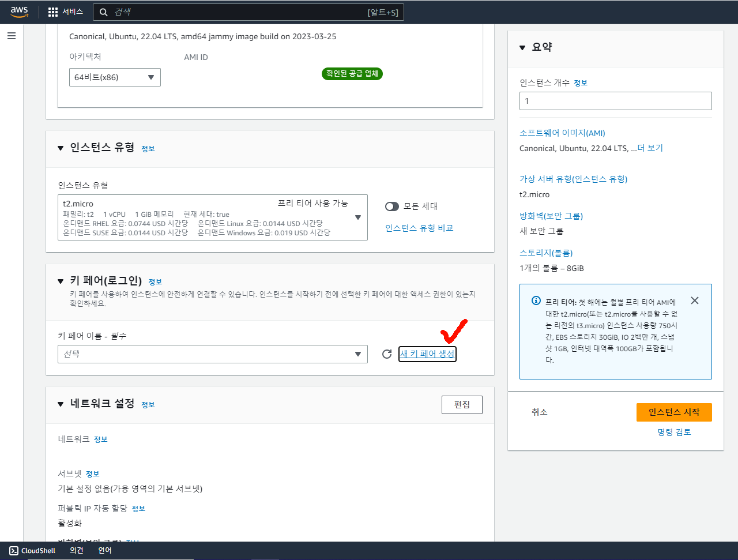Refresh the key pair list

point(387,354)
